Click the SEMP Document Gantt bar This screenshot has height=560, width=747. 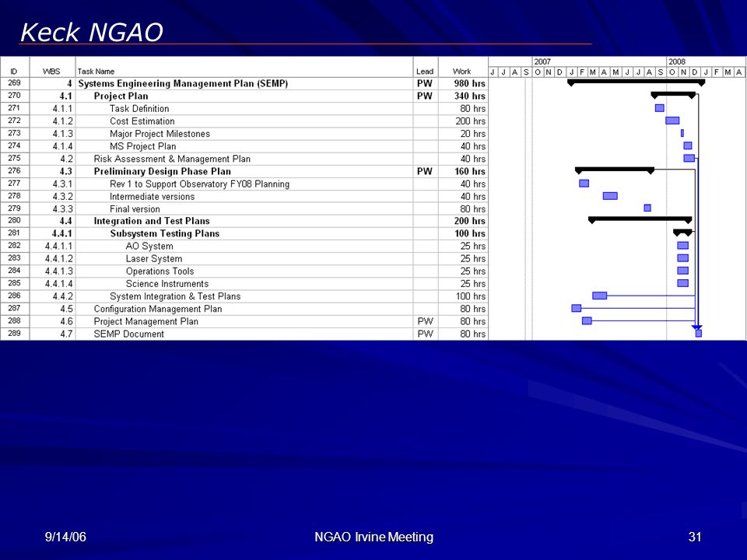tap(699, 334)
